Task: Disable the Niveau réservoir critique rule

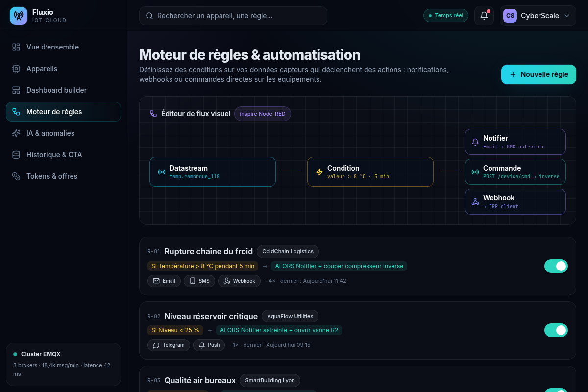Action: (x=556, y=330)
